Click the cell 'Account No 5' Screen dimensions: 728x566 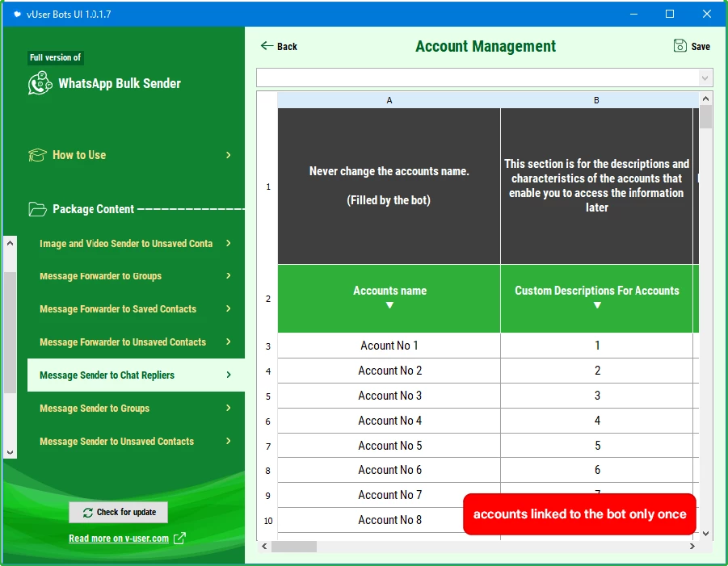[x=389, y=446]
